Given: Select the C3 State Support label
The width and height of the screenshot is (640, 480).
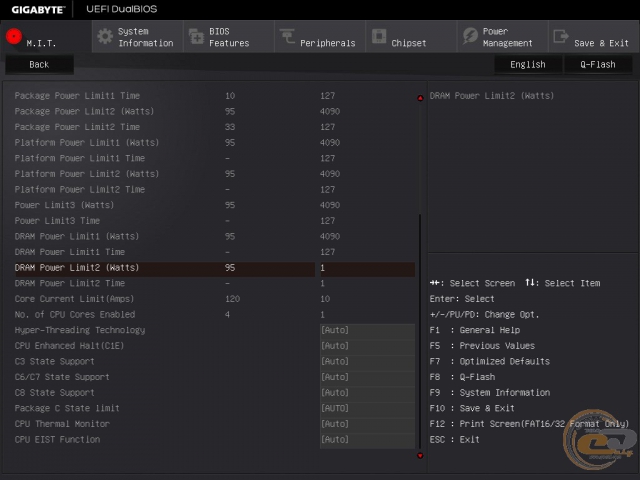Looking at the screenshot, I should (x=55, y=361).
